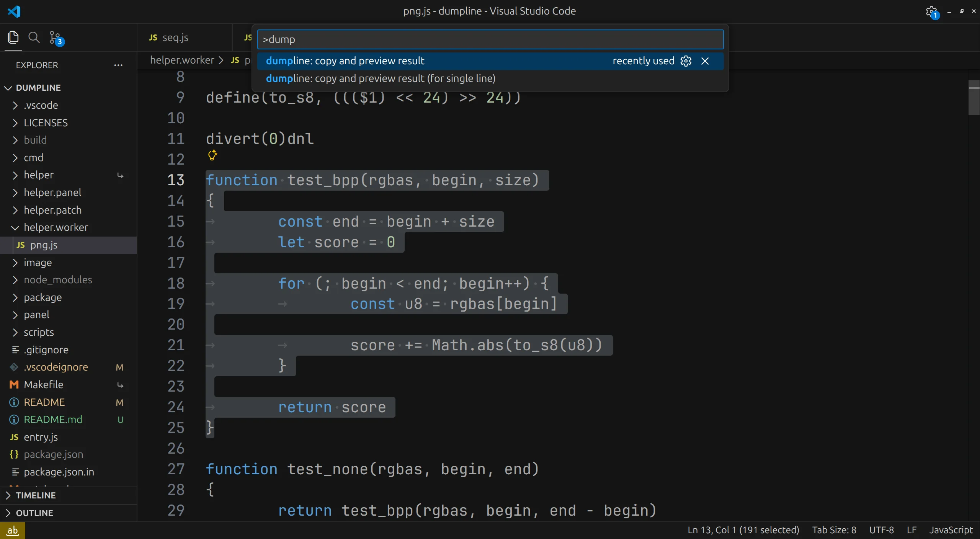
Task: Configure keybinding gear for dumpline command
Action: (x=686, y=61)
